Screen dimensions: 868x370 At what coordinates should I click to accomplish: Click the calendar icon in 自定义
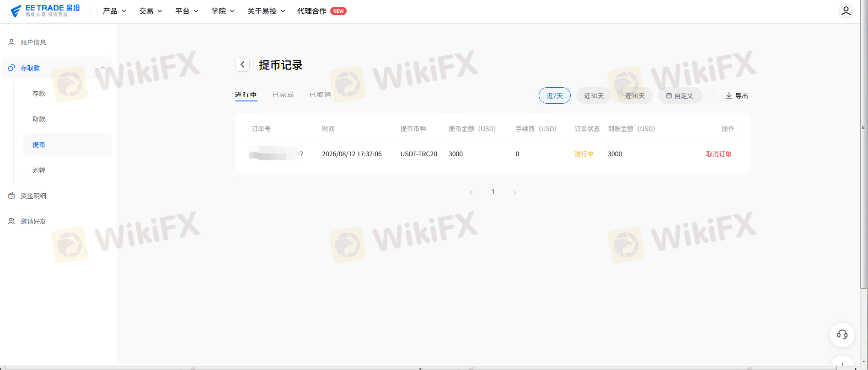click(669, 95)
